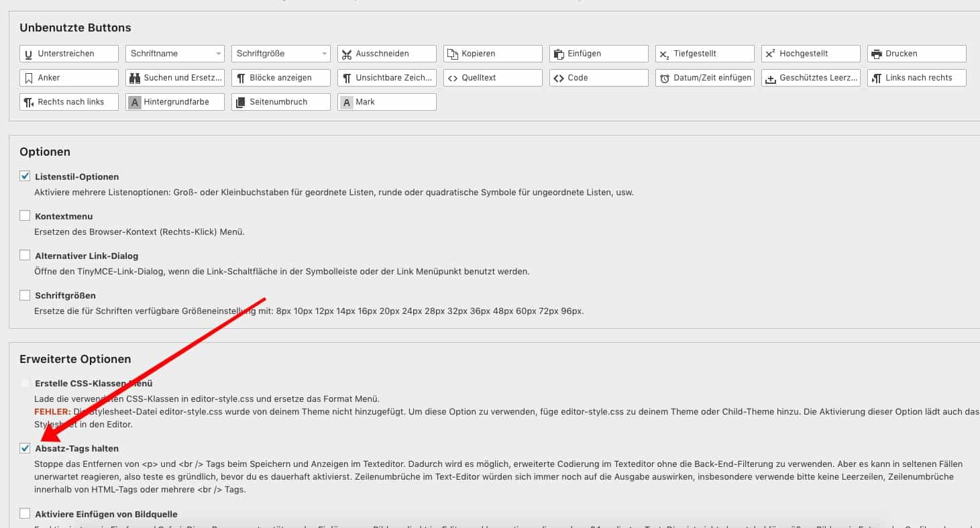
Task: Check the Aktiviere Einfügen von Bildquelle option
Action: 25,514
